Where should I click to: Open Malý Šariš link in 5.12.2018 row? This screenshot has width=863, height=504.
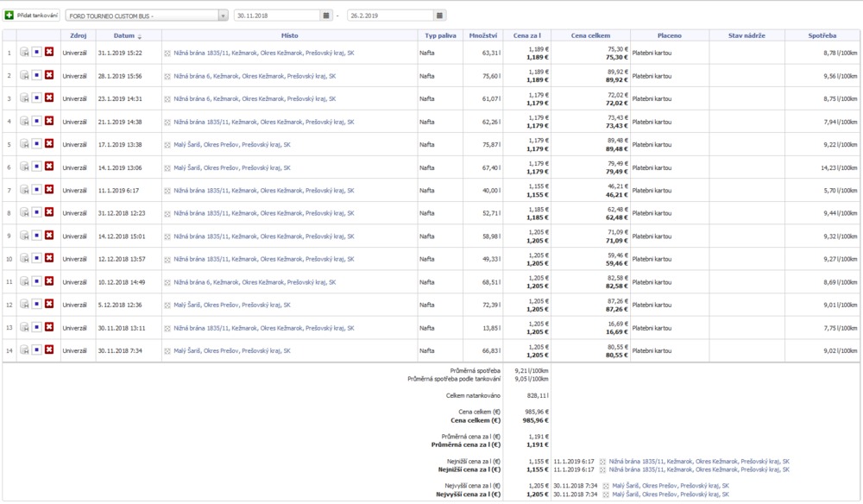[232, 305]
